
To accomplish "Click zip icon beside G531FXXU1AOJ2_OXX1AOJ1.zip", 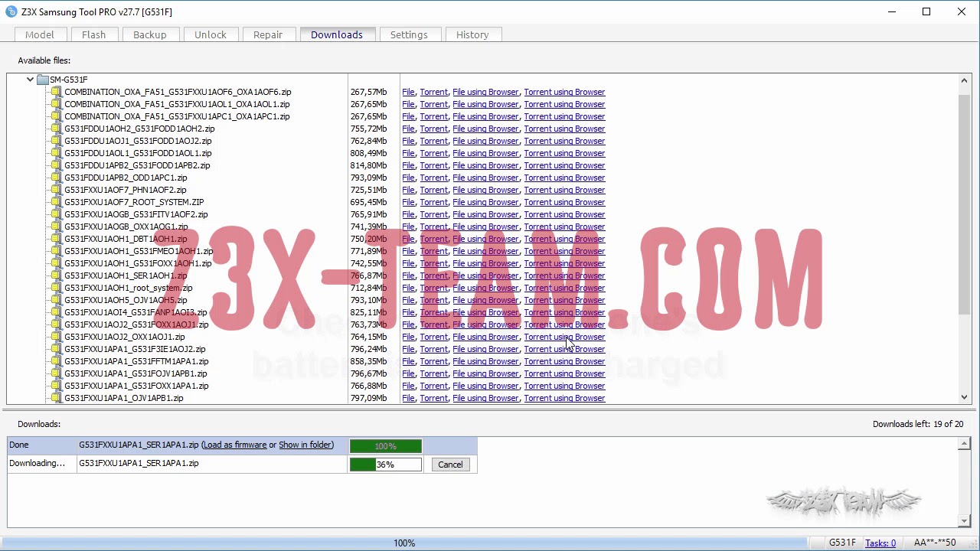I will pyautogui.click(x=56, y=337).
